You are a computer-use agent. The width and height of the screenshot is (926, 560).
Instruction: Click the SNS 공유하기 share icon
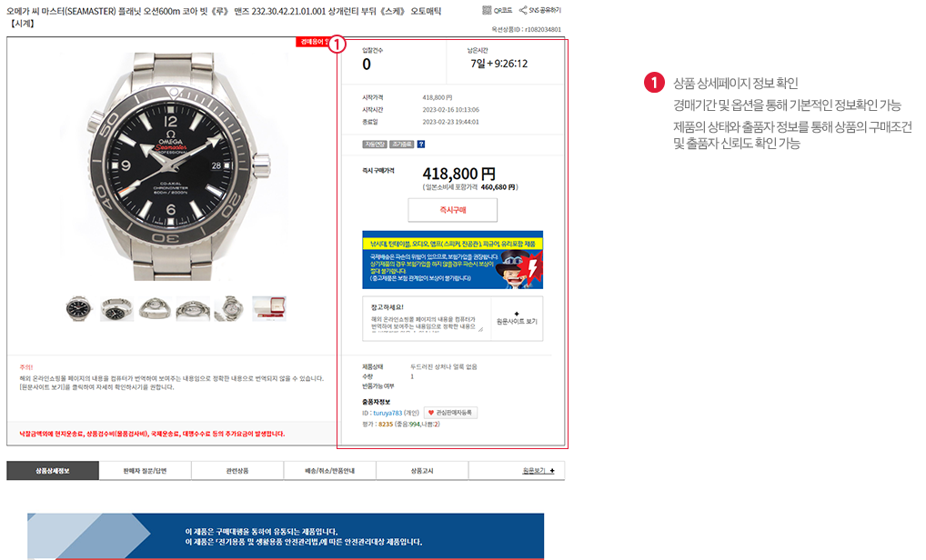point(523,10)
